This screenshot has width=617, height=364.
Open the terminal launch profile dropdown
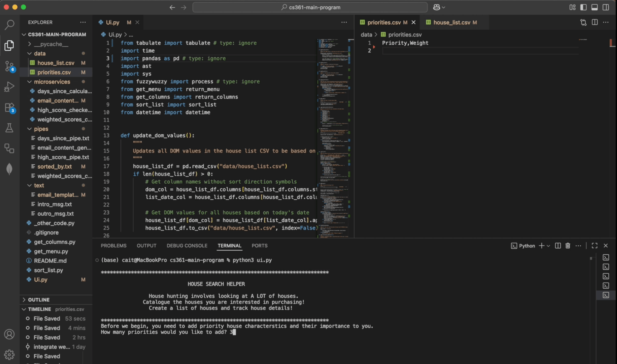548,246
